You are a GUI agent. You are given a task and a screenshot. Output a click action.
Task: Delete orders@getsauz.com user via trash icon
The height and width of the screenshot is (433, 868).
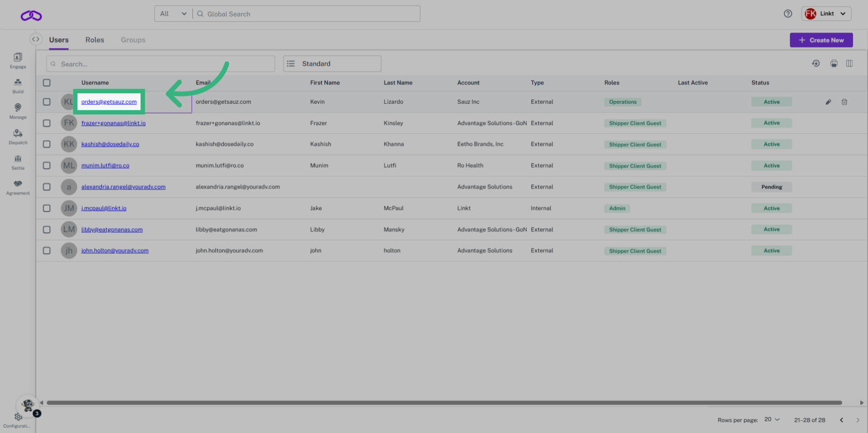(x=844, y=102)
